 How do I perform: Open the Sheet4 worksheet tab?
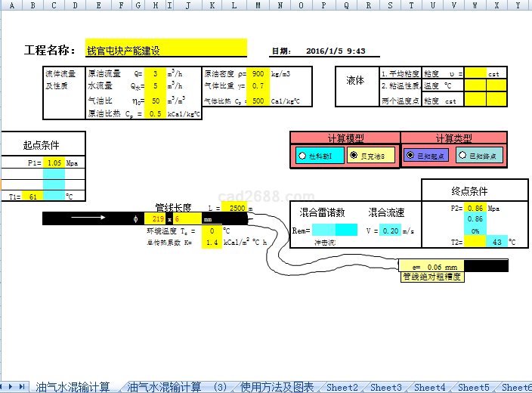429,387
